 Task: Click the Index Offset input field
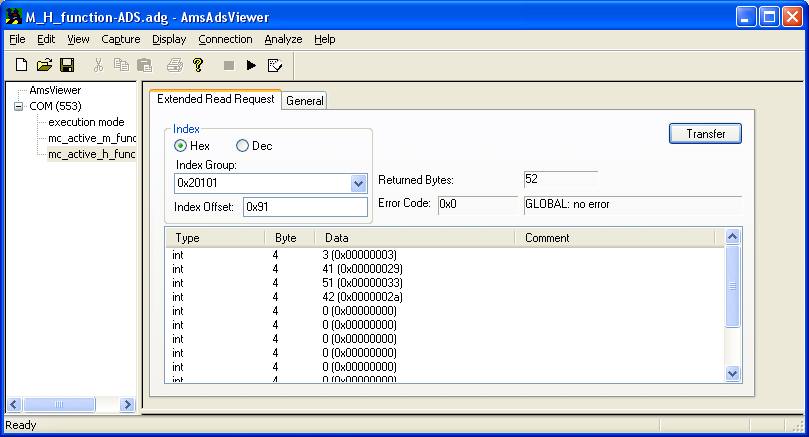[305, 207]
